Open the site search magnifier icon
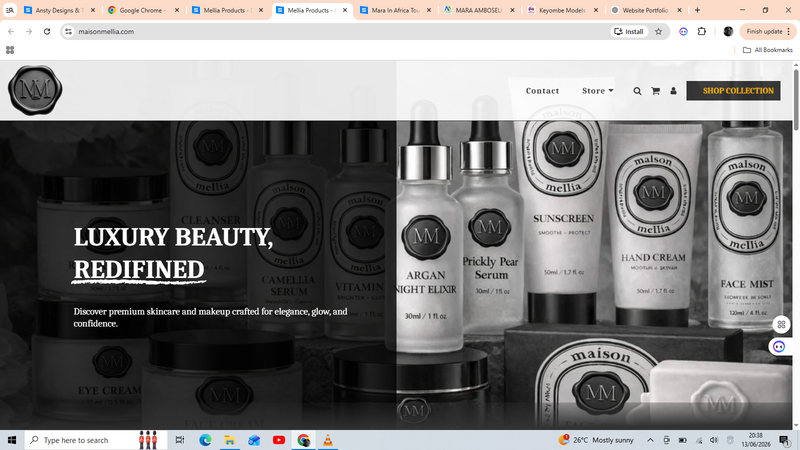 [637, 91]
